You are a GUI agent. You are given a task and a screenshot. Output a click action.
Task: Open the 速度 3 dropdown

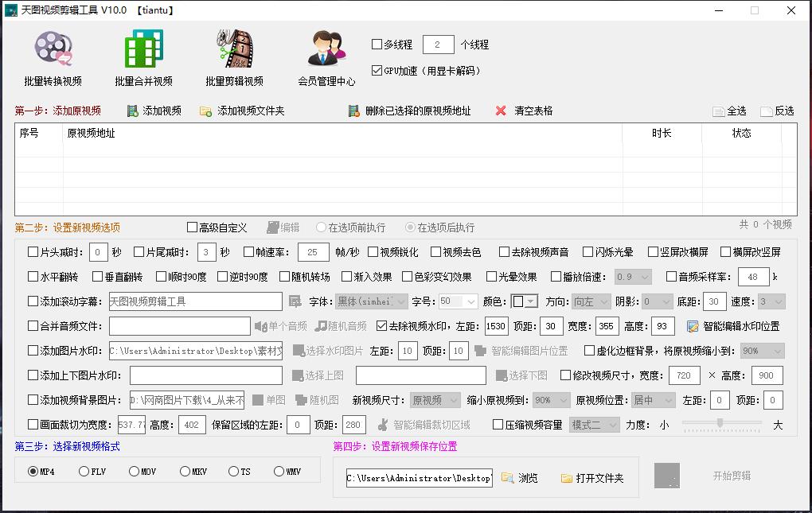(x=771, y=301)
